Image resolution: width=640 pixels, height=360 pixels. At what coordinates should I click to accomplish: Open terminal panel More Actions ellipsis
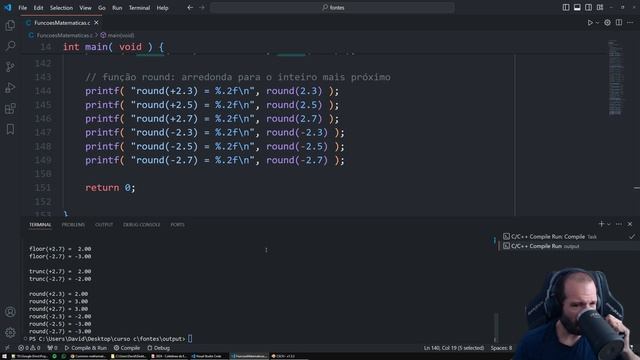(x=619, y=224)
